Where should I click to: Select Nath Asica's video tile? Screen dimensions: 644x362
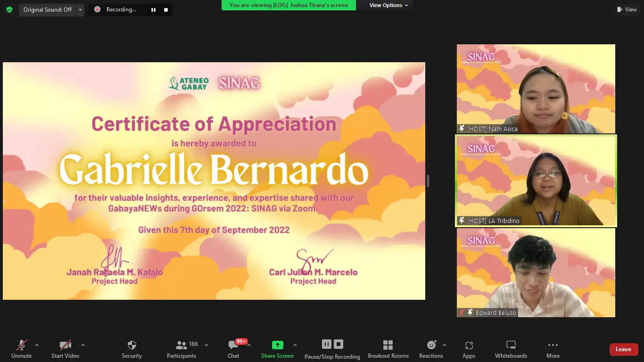[536, 89]
